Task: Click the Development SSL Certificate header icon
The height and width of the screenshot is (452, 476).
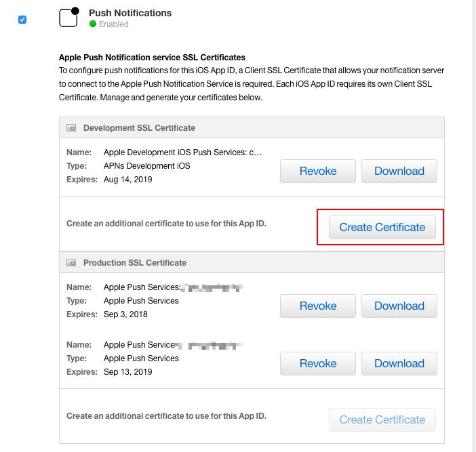Action: 71,128
